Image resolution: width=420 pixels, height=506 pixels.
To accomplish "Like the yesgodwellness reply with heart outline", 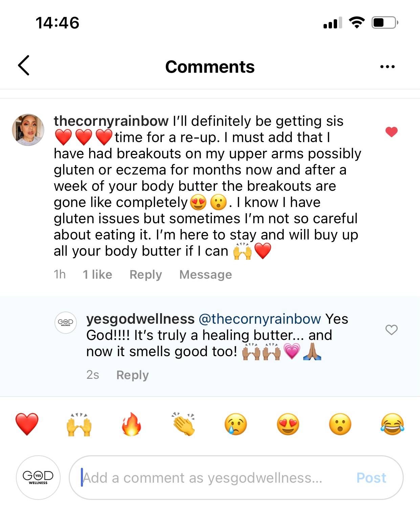I will point(391,329).
